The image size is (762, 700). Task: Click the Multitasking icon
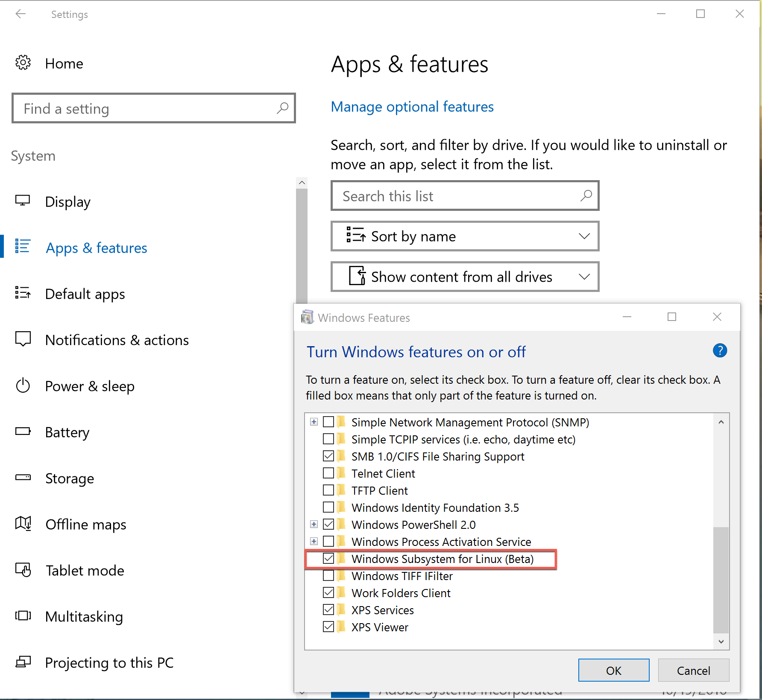pyautogui.click(x=23, y=615)
